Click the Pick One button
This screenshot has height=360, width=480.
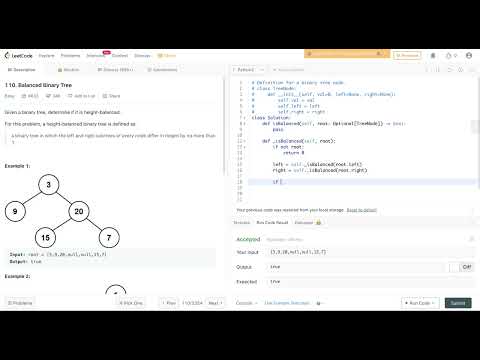(131, 303)
